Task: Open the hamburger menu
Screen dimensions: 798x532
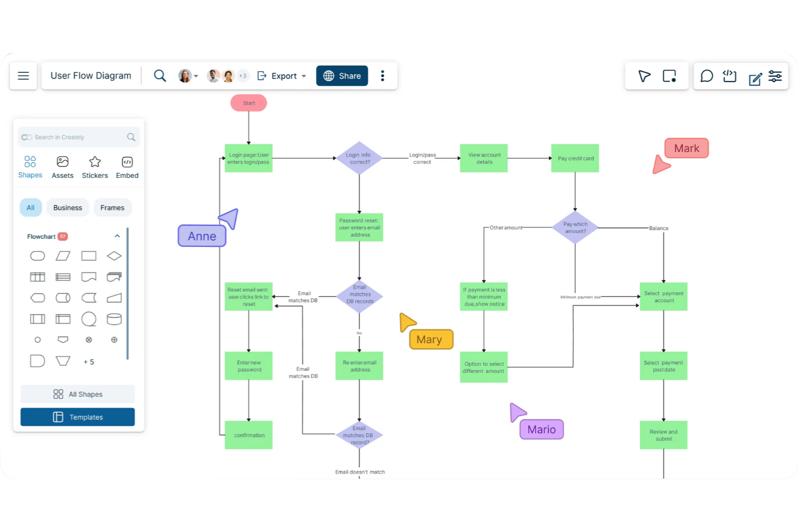Action: (x=23, y=75)
